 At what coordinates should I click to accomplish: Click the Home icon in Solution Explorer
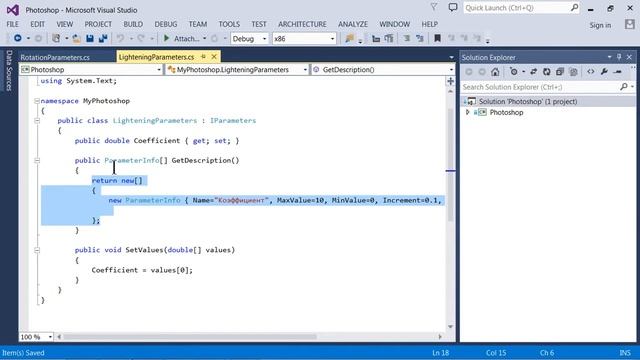tap(495, 72)
